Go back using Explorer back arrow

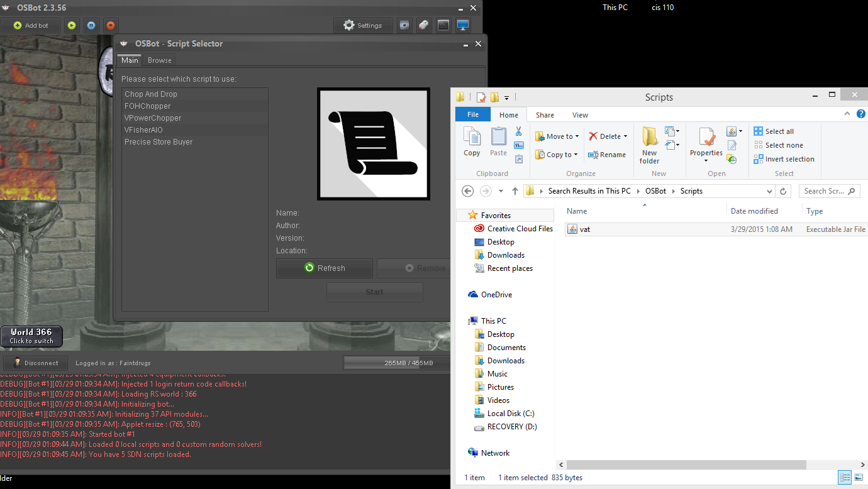(467, 191)
